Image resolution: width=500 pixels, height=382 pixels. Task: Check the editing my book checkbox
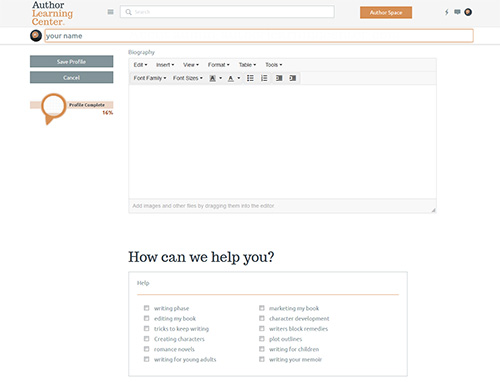[146, 318]
